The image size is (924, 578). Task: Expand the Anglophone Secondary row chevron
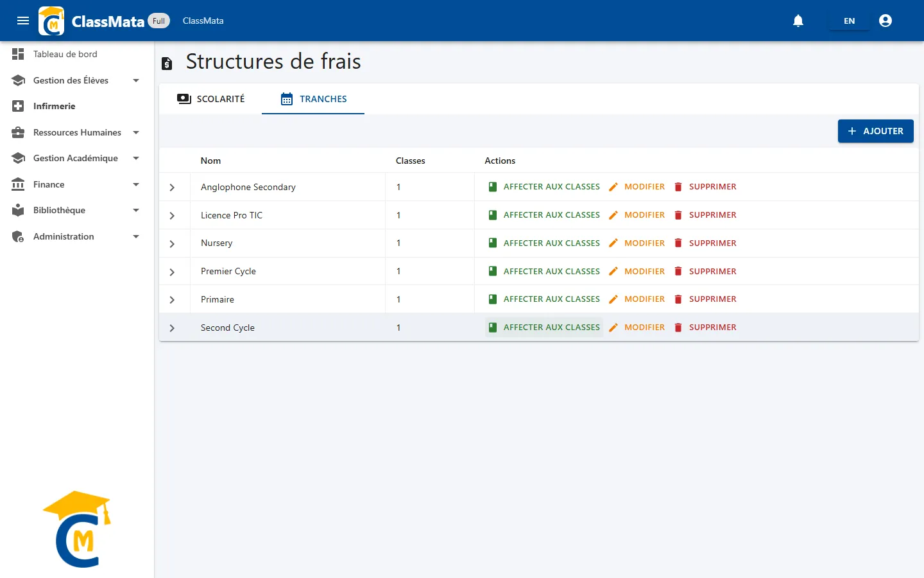[172, 188]
